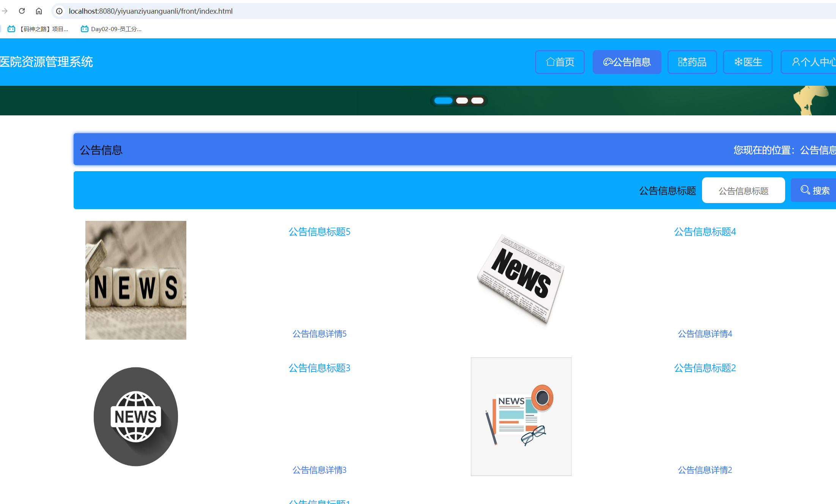Focus the 公告信息标题 search input
This screenshot has width=836, height=504.
click(743, 191)
